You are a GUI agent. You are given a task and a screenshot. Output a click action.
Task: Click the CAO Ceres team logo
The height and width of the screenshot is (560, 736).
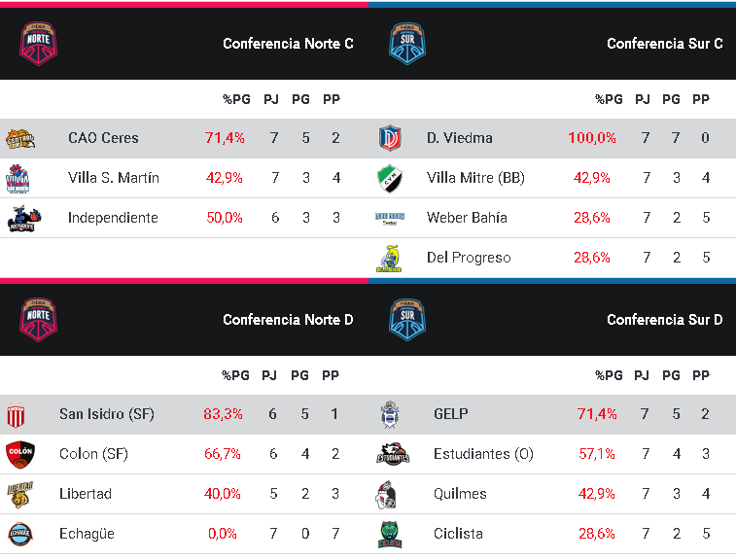[20, 139]
